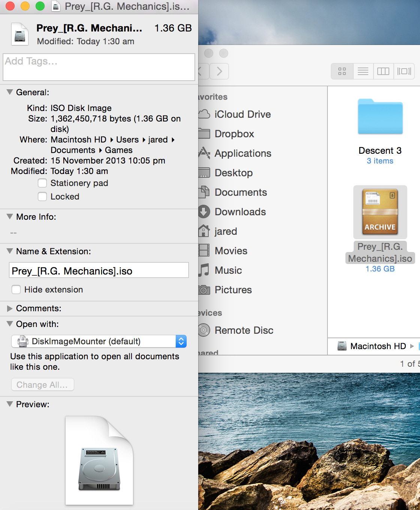Click the Applications icon in Finder sidebar
The width and height of the screenshot is (420, 510).
(x=204, y=153)
